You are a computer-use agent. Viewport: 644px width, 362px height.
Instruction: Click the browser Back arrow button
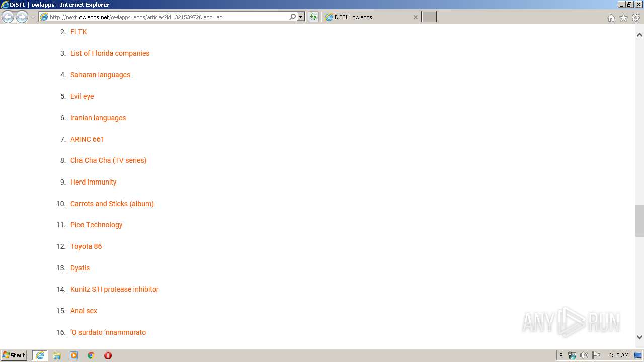click(x=8, y=17)
